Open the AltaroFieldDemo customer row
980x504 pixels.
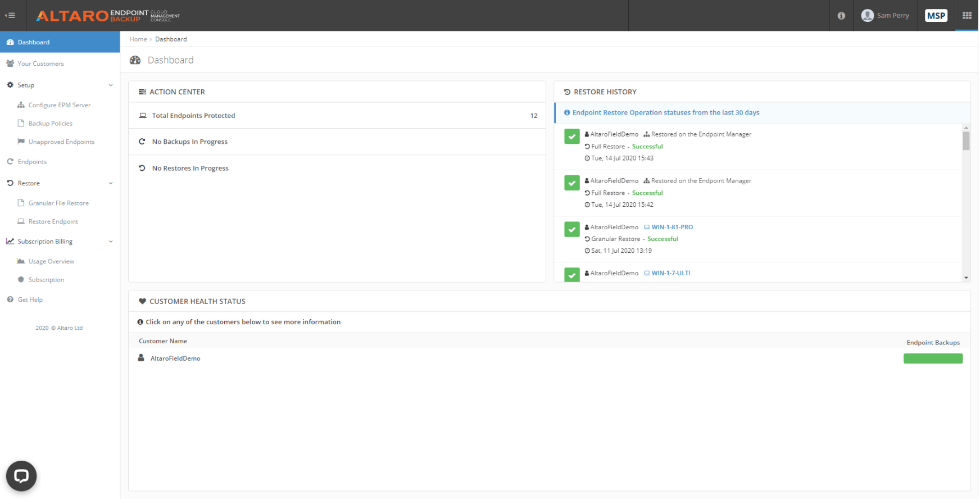click(x=550, y=358)
